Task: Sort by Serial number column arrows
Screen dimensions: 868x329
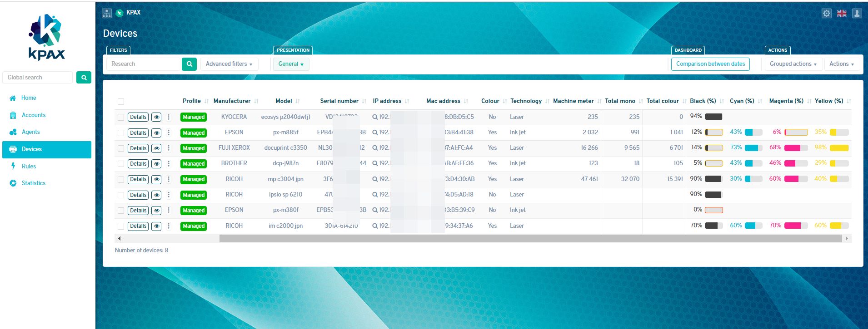Action: tap(364, 101)
